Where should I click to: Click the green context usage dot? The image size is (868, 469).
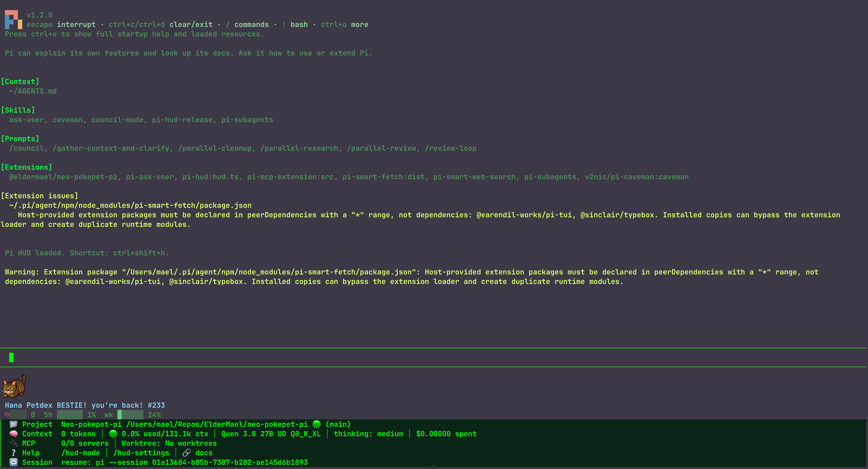tap(113, 434)
